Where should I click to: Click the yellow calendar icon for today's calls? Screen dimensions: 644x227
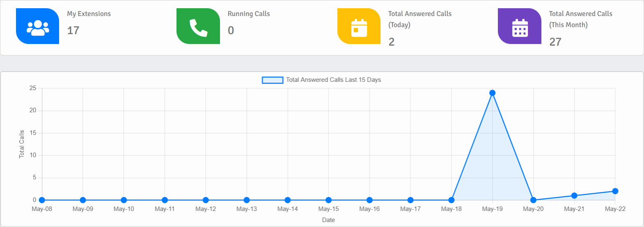point(359,27)
